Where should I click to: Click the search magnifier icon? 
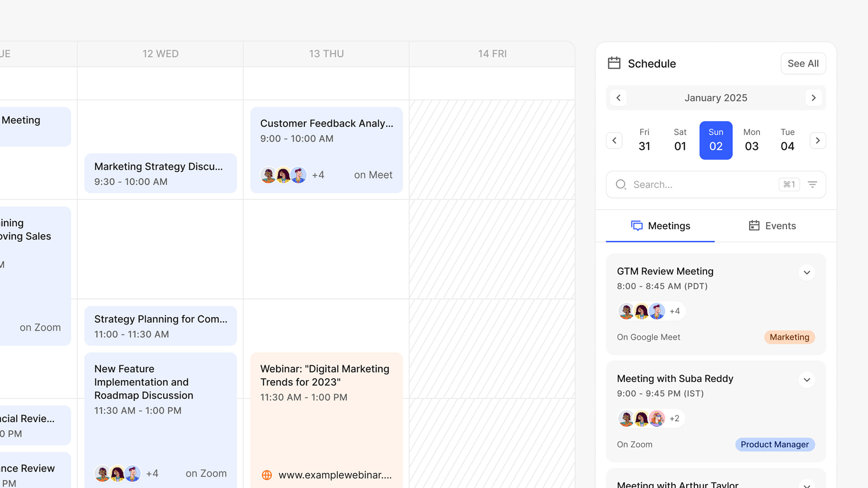(621, 184)
